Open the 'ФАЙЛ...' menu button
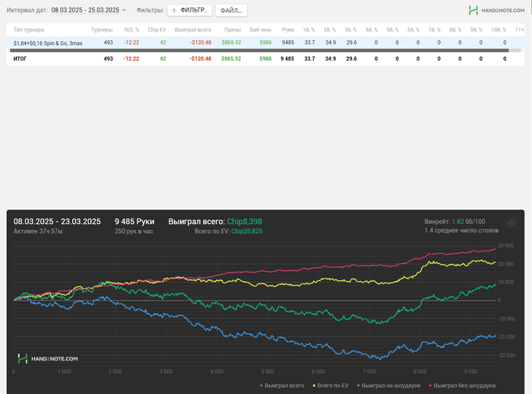This screenshot has height=394, width=532. tap(231, 11)
